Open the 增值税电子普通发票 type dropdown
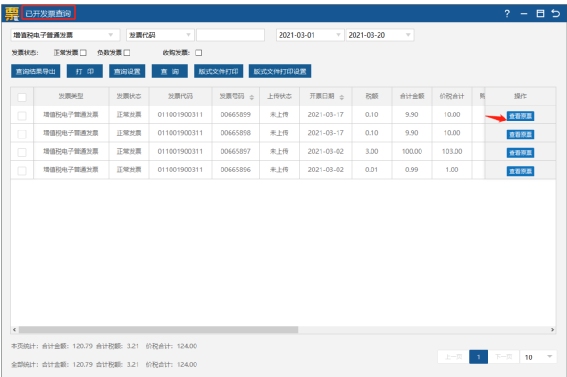This screenshot has width=567, height=377. (x=65, y=35)
